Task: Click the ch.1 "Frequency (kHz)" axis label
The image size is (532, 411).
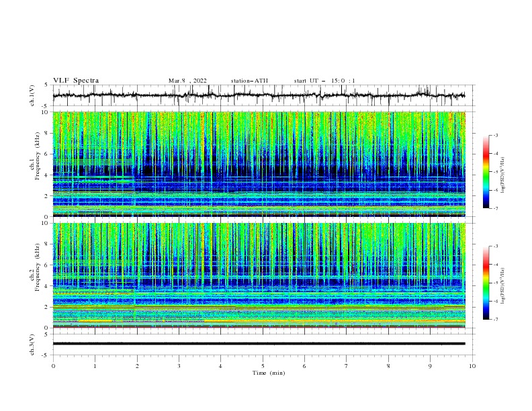Action: point(37,155)
